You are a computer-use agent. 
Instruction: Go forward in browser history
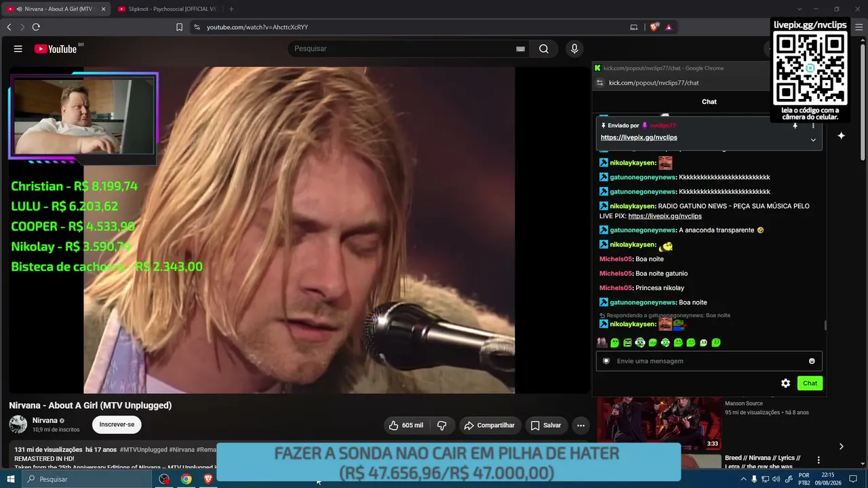click(x=22, y=27)
